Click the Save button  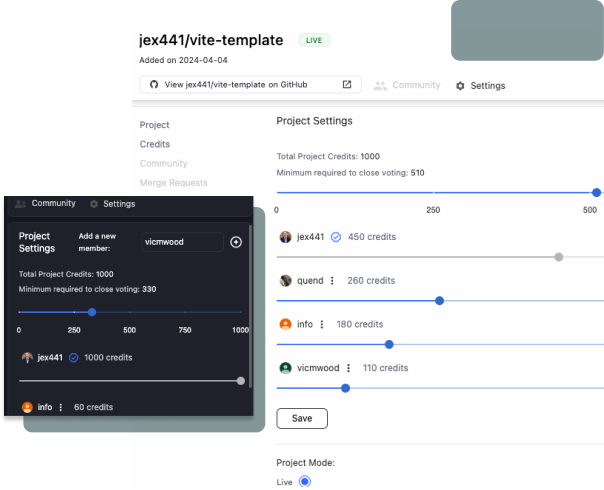click(x=302, y=418)
